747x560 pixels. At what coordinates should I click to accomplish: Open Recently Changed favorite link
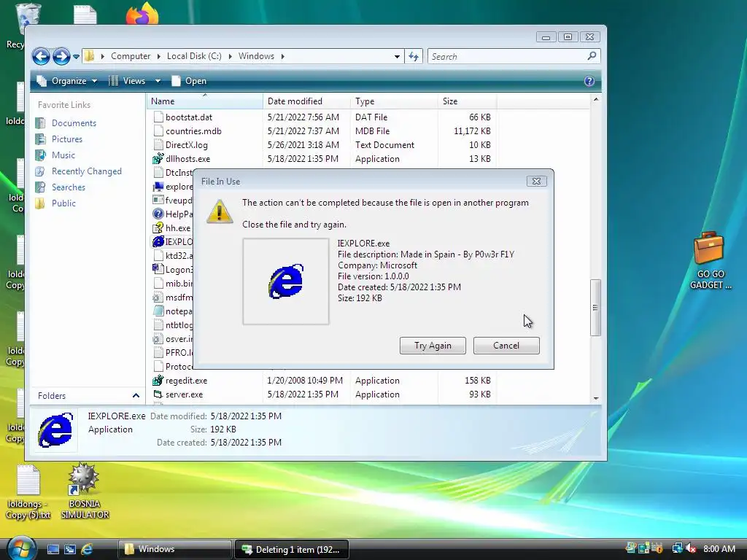click(x=86, y=171)
